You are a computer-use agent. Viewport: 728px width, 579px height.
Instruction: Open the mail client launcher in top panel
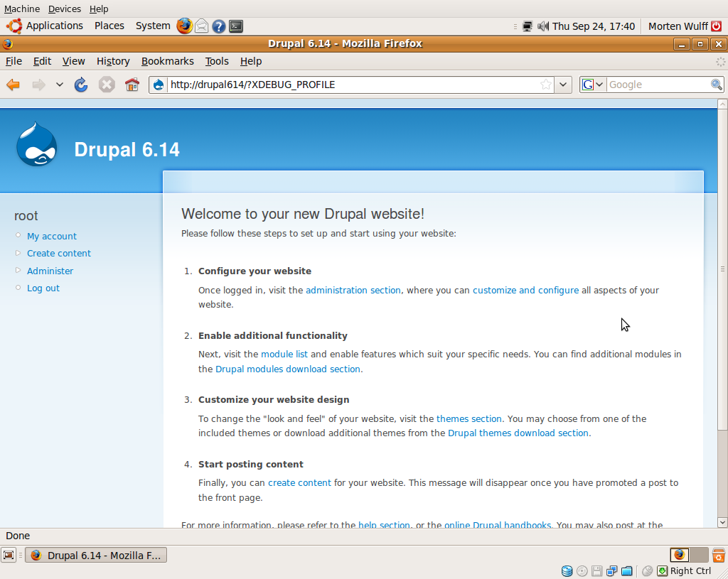(x=201, y=26)
